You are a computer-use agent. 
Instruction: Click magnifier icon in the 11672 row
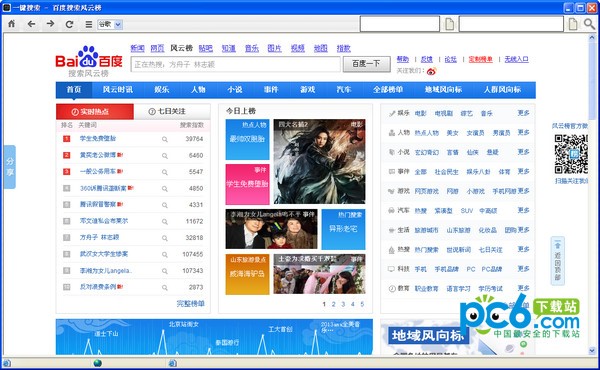pyautogui.click(x=165, y=222)
